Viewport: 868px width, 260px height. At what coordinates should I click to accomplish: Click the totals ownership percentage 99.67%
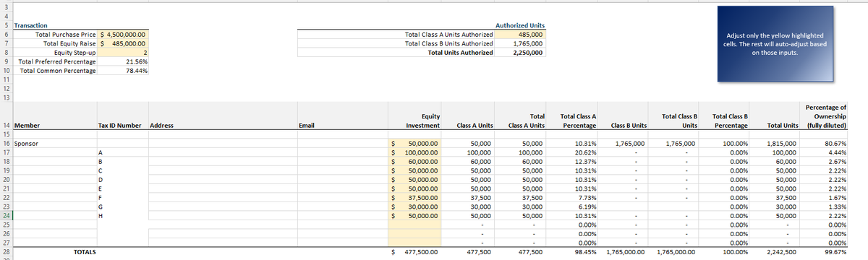[824, 252]
